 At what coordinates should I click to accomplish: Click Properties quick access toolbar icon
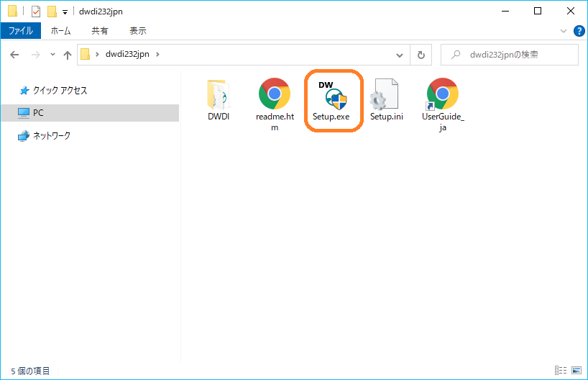click(x=36, y=12)
